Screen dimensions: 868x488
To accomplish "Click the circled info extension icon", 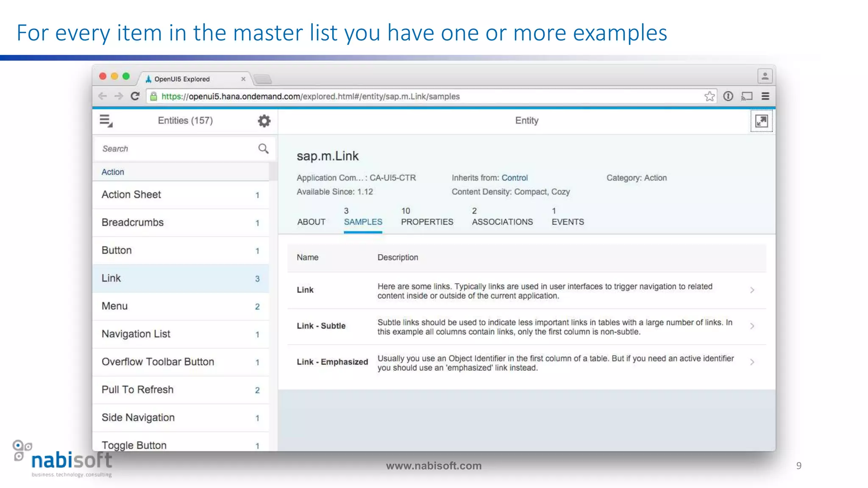I will pyautogui.click(x=728, y=96).
